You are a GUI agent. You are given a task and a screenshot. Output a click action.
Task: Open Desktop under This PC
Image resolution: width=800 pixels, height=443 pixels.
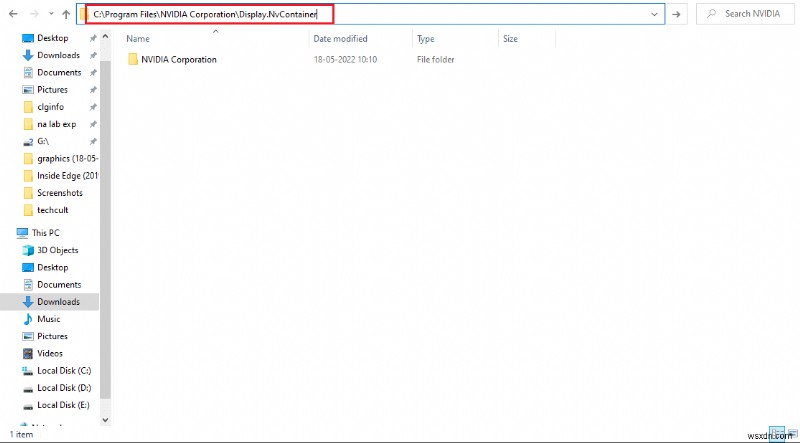pyautogui.click(x=52, y=267)
